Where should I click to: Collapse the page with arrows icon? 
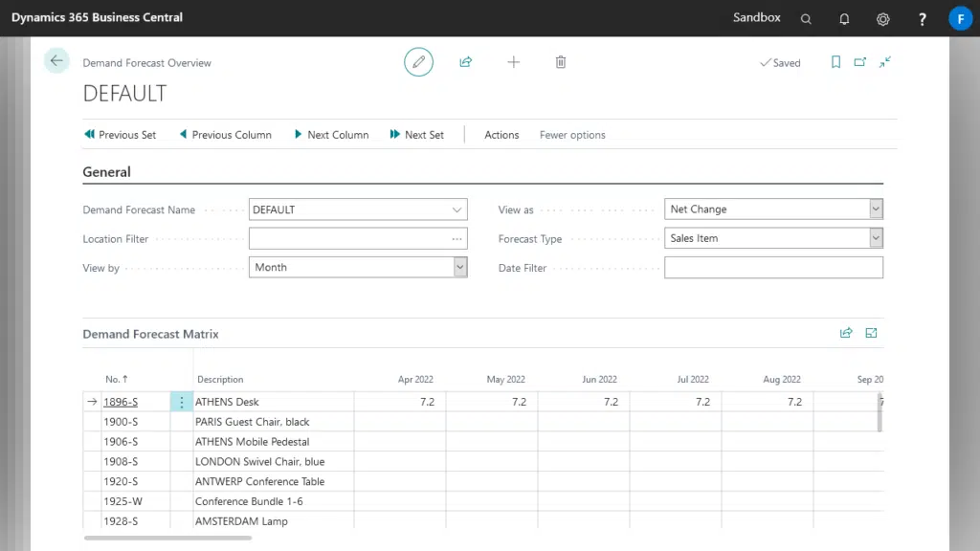tap(885, 62)
